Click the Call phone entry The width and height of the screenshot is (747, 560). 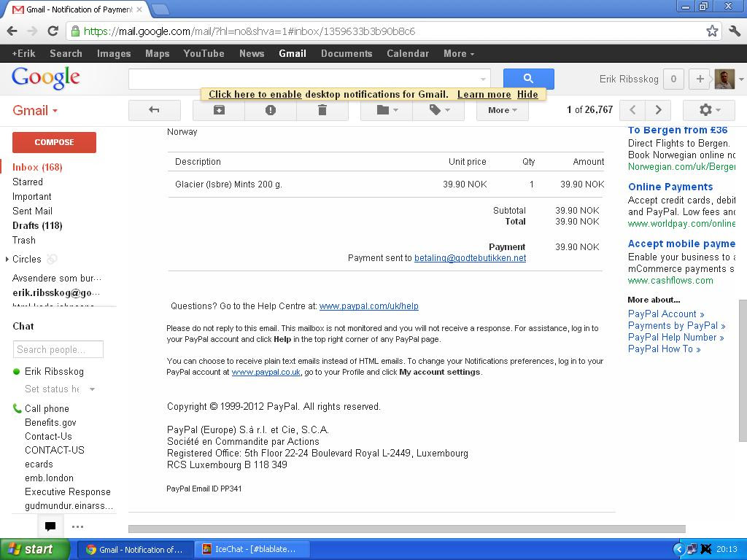pyautogui.click(x=47, y=408)
